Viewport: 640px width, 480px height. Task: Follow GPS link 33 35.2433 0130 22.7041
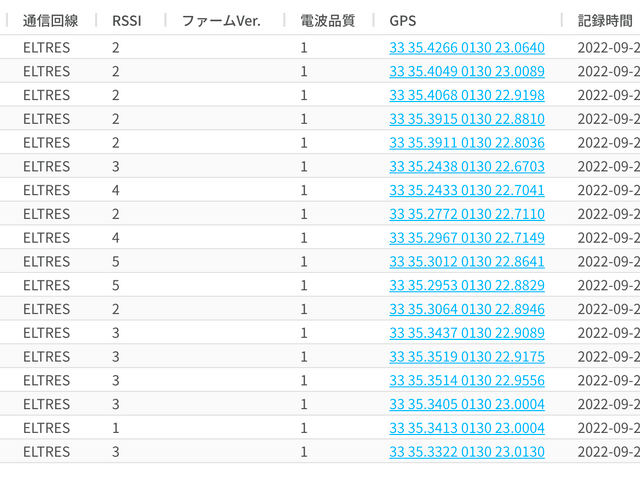pyautogui.click(x=466, y=190)
